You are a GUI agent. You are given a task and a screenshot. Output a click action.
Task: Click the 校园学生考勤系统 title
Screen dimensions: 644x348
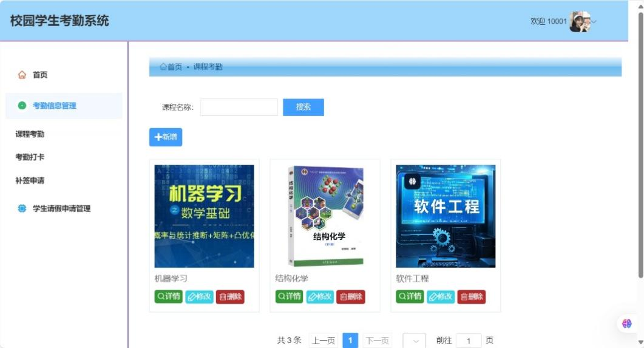click(x=59, y=21)
